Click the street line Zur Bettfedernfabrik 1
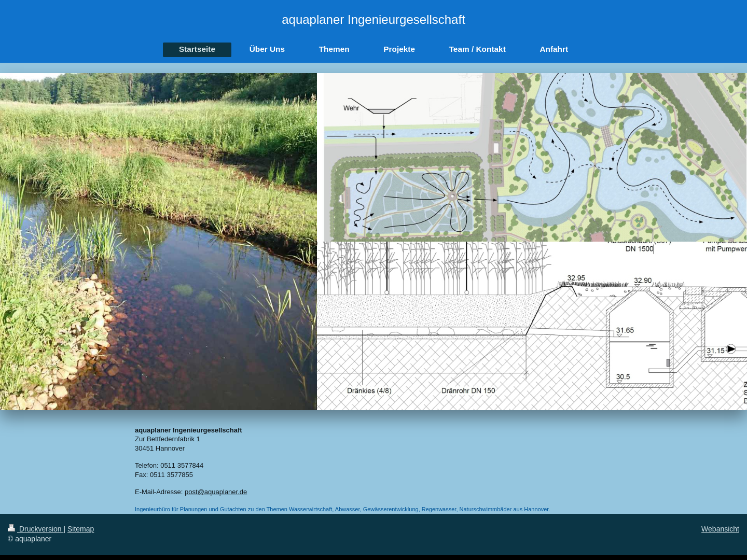This screenshot has height=560, width=747. (168, 439)
